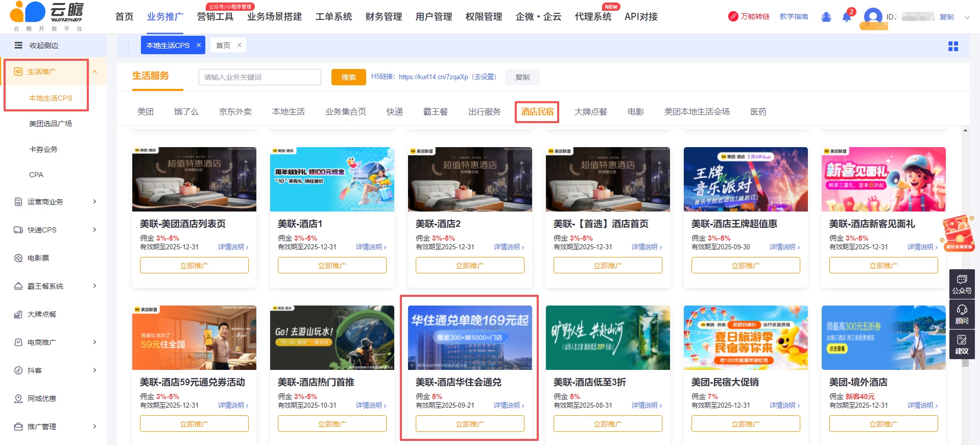Click the 复制 button beside H5 link

coord(522,77)
